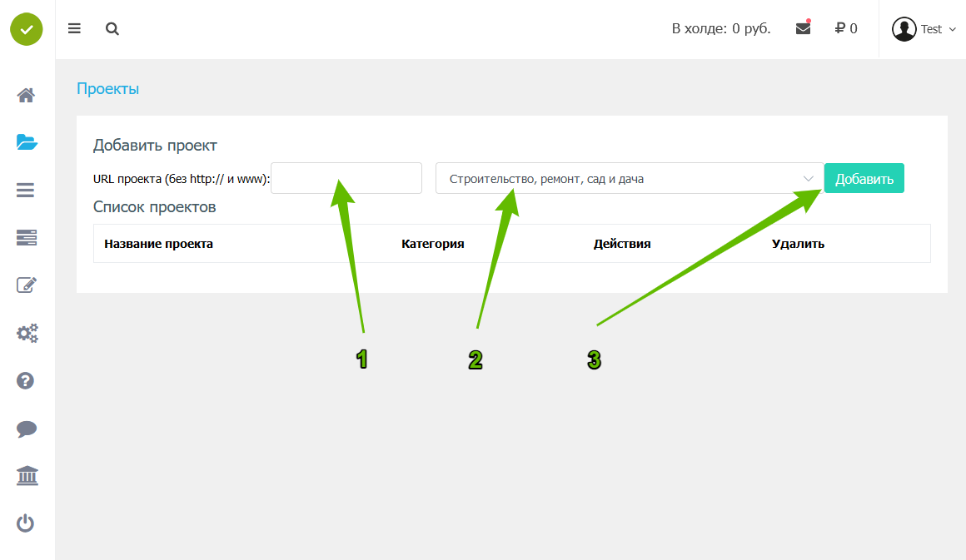Screen dimensions: 966x560
Task: Click the three-line list sidebar icon
Action: 27,191
